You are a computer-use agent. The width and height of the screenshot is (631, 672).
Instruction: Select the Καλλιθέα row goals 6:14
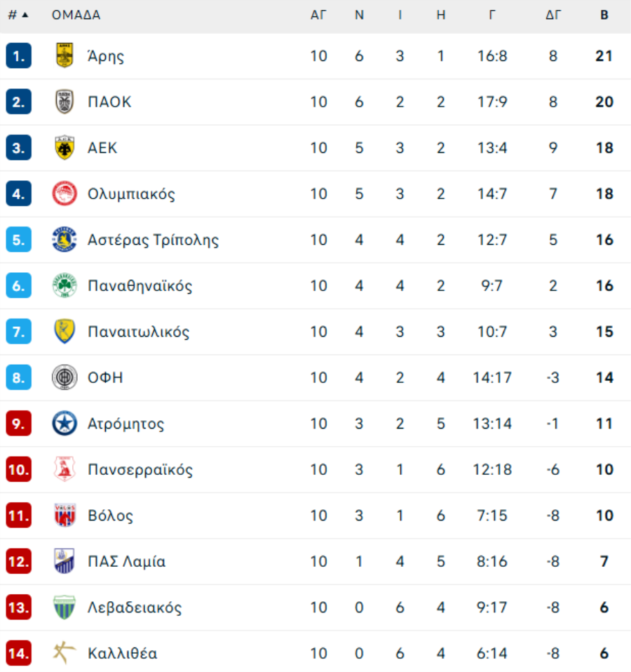(x=491, y=653)
